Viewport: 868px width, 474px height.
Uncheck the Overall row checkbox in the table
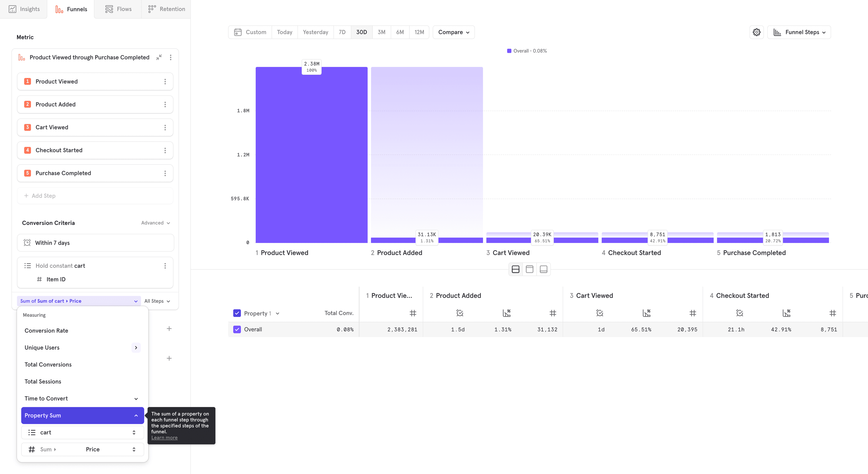(237, 329)
